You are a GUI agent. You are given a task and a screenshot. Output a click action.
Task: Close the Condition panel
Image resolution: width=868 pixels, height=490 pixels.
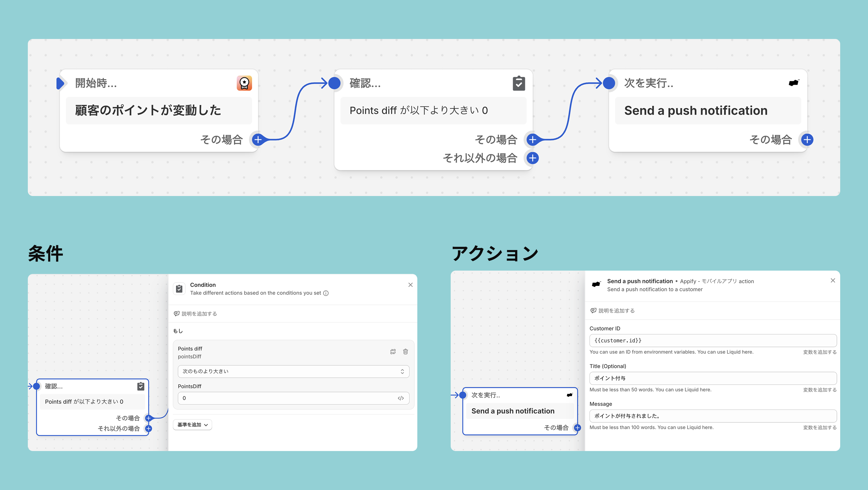click(x=410, y=285)
